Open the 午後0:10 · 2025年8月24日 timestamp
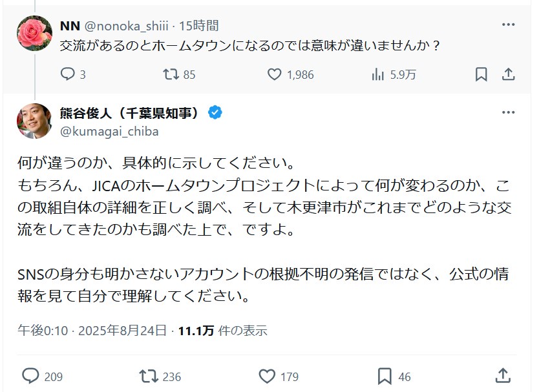Viewport: 550px width, 392px height. (x=92, y=331)
